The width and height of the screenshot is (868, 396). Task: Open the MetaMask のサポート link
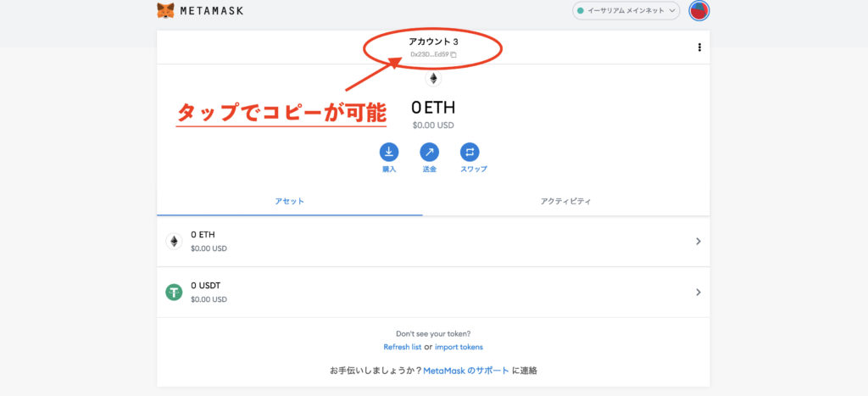[x=466, y=371]
